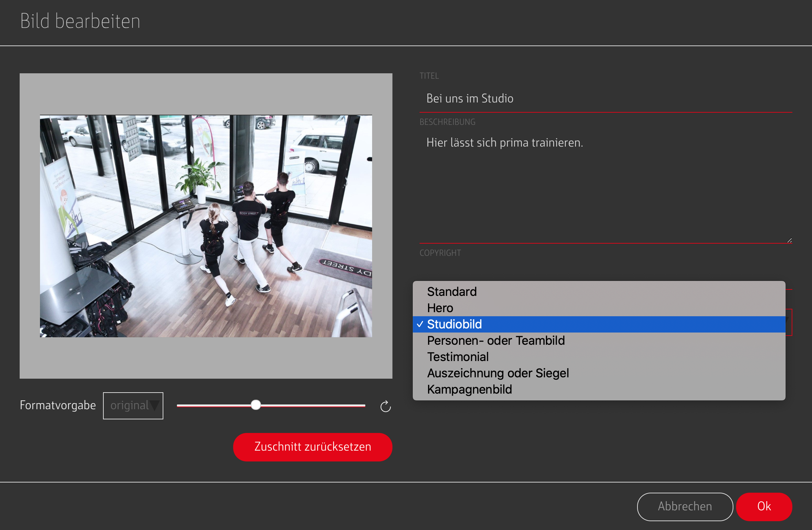The image size is (812, 530).
Task: Click the studio photo preview image
Action: pos(206,226)
